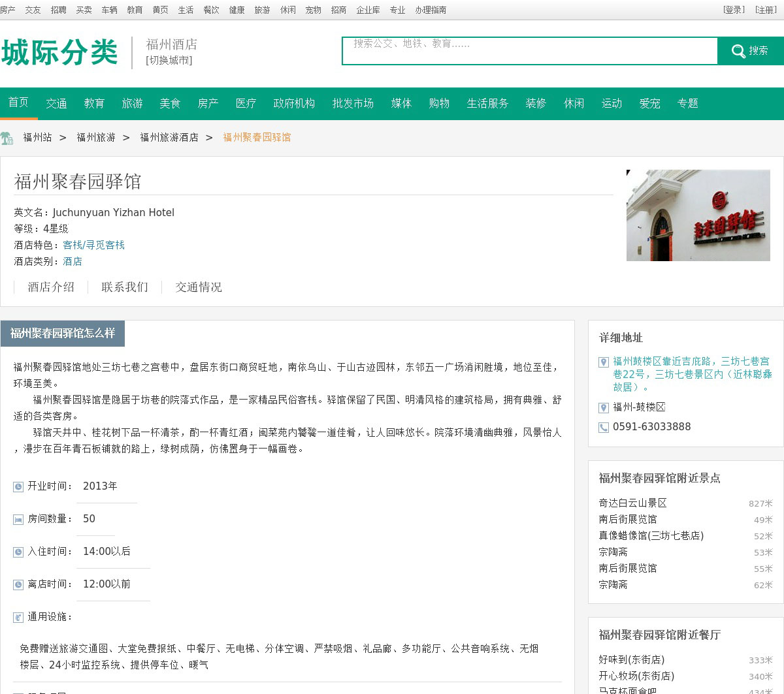Click 休闲 in the green navigation bar
784x694 pixels.
(x=574, y=103)
